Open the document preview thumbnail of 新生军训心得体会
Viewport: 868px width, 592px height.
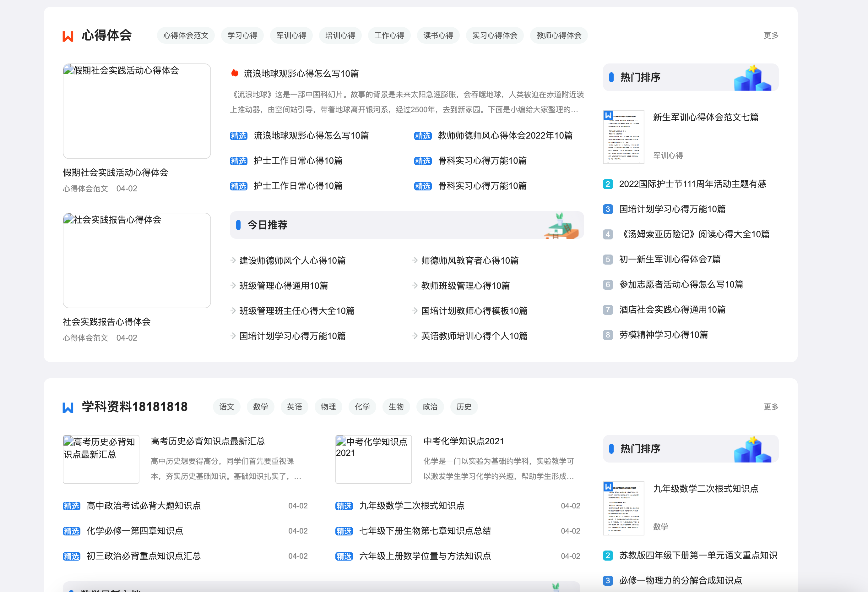(x=623, y=137)
